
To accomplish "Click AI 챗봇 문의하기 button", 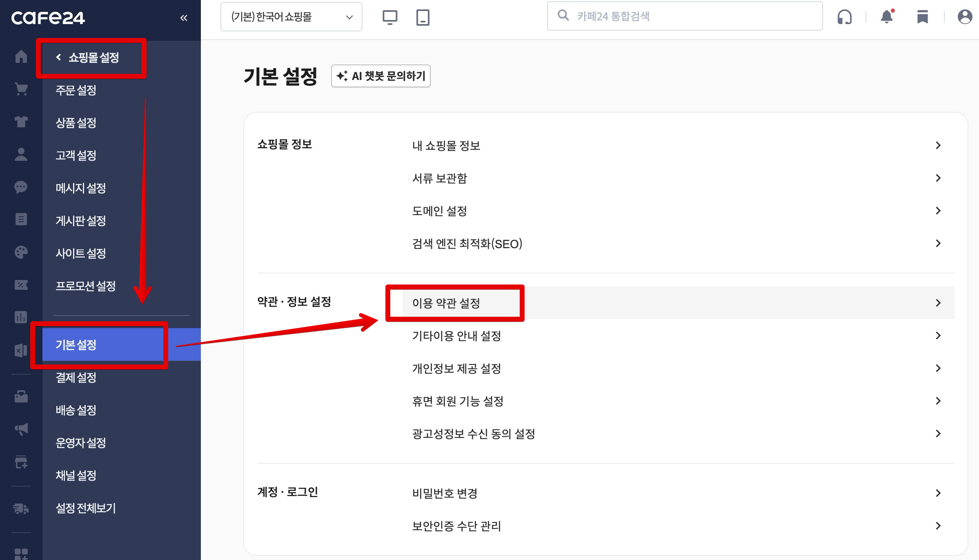I will 380,76.
